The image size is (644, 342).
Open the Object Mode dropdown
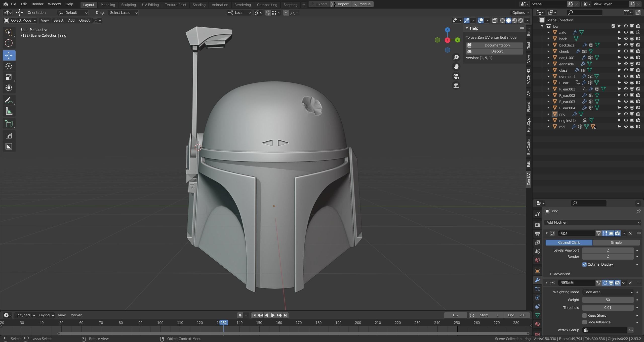pos(20,20)
